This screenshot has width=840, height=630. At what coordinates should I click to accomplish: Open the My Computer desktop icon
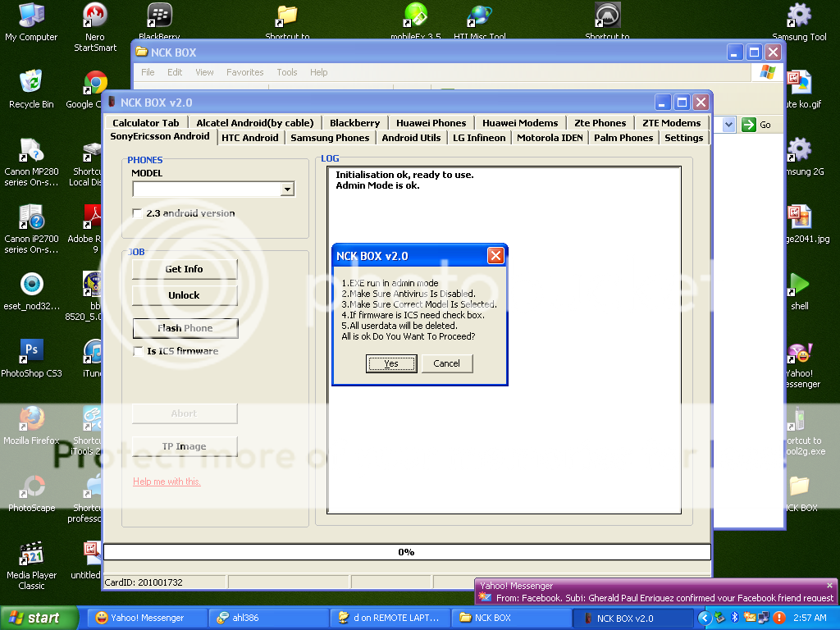31,16
